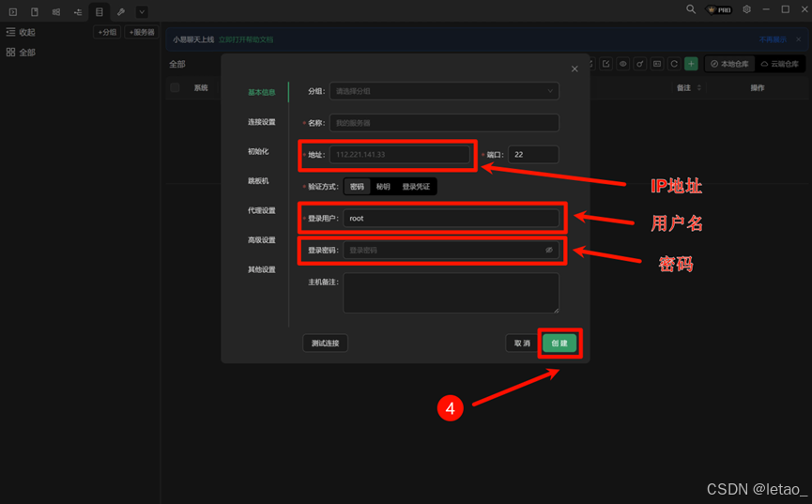Click the 端口 port field
812x504 pixels.
[x=533, y=154]
